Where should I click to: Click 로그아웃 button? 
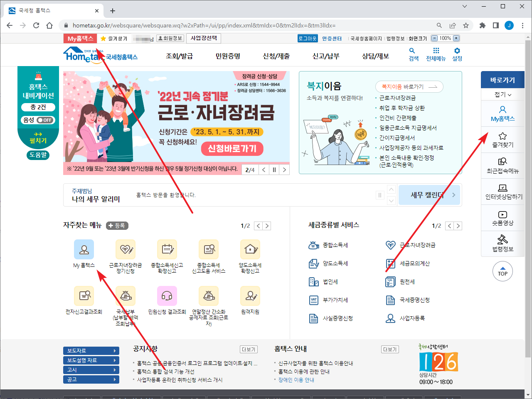[x=308, y=38]
